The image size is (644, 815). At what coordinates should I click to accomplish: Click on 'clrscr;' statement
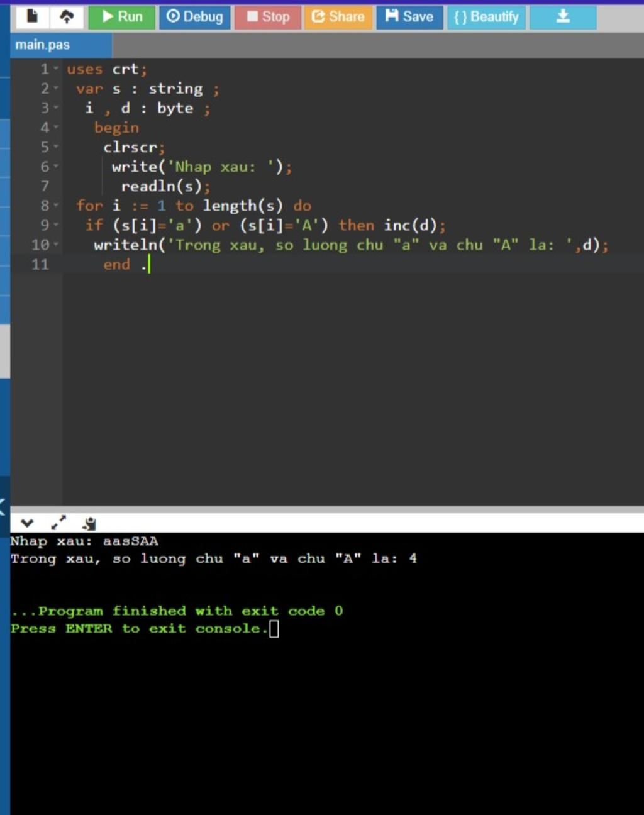[134, 147]
